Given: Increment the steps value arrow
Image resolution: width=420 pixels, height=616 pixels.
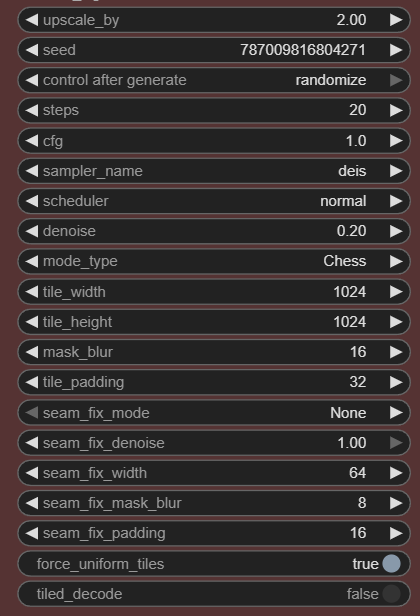Looking at the screenshot, I should [396, 110].
